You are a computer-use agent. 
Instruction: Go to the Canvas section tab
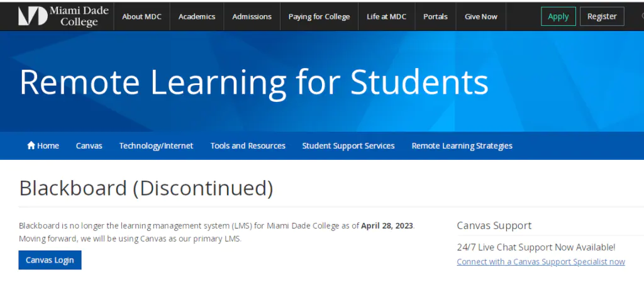89,145
